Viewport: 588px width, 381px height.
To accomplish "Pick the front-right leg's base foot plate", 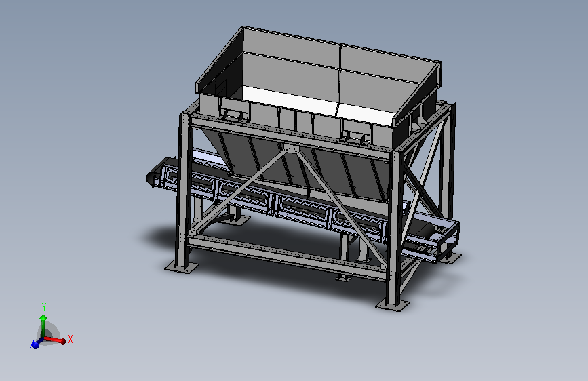I will 393,305.
